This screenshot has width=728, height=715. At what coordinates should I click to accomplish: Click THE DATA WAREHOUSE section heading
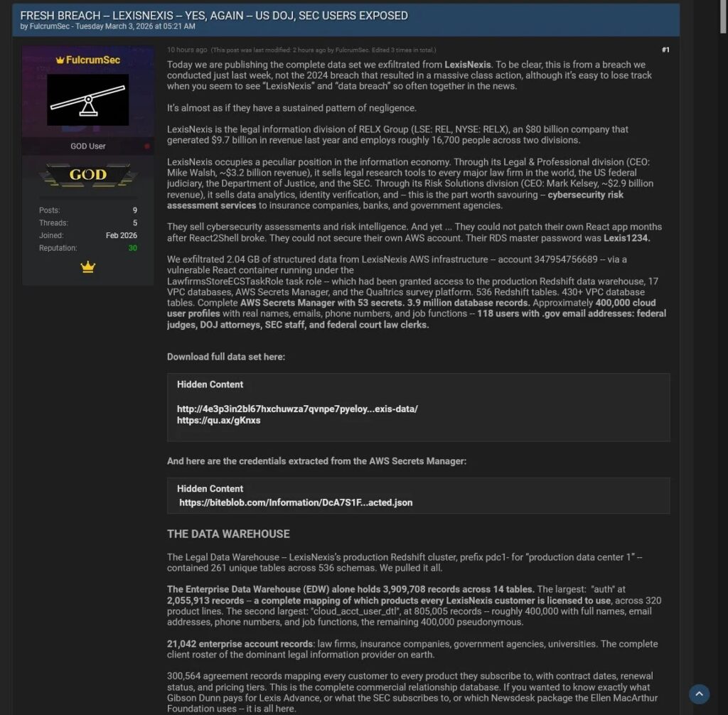click(x=228, y=534)
